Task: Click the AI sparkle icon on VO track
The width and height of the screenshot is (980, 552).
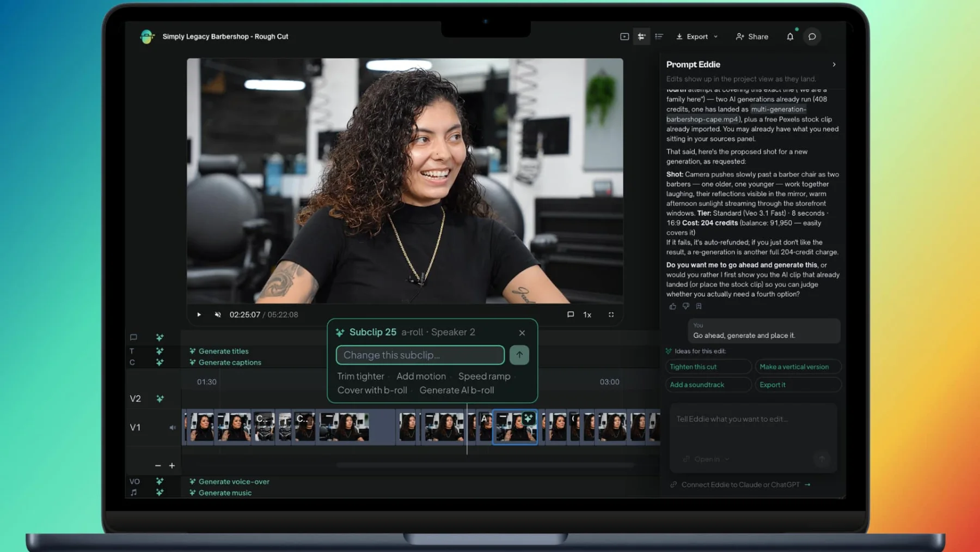Action: 160,481
